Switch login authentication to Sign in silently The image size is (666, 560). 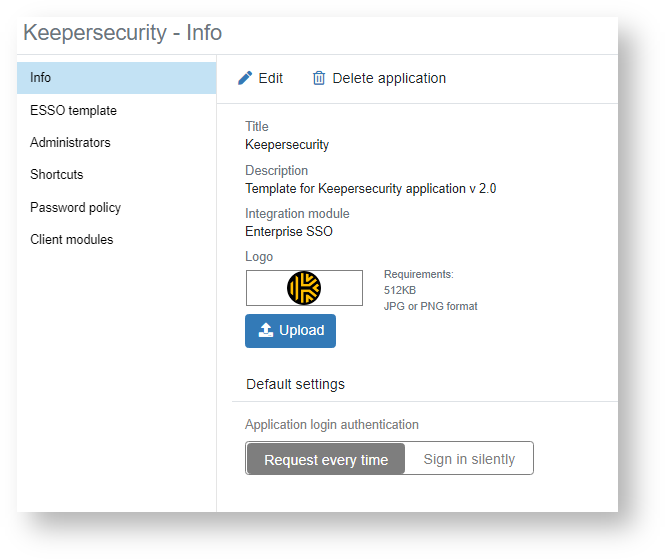[x=469, y=460]
